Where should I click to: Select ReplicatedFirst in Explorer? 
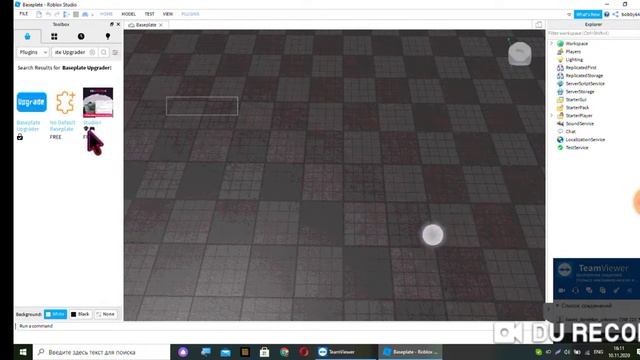coord(580,67)
